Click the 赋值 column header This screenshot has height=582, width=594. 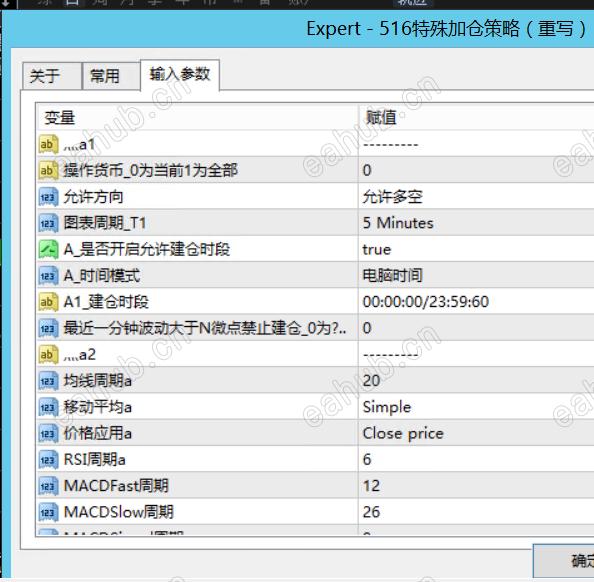tap(476, 117)
